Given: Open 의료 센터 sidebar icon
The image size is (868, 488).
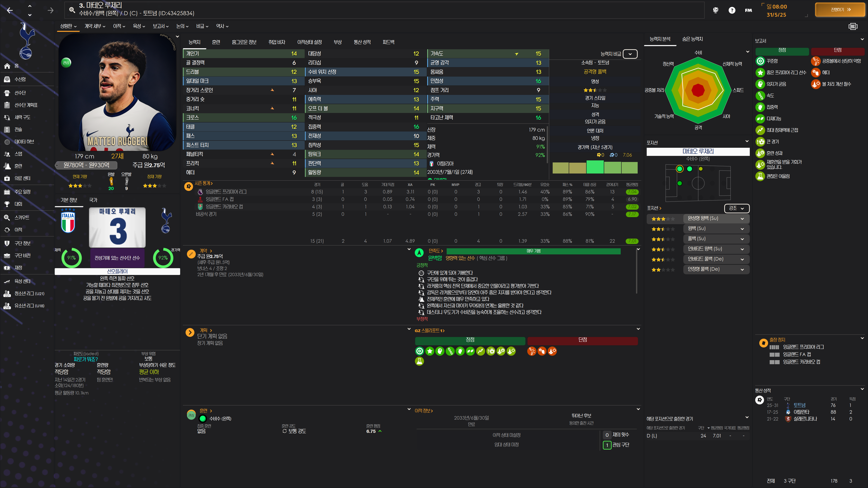Looking at the screenshot, I should [7, 178].
